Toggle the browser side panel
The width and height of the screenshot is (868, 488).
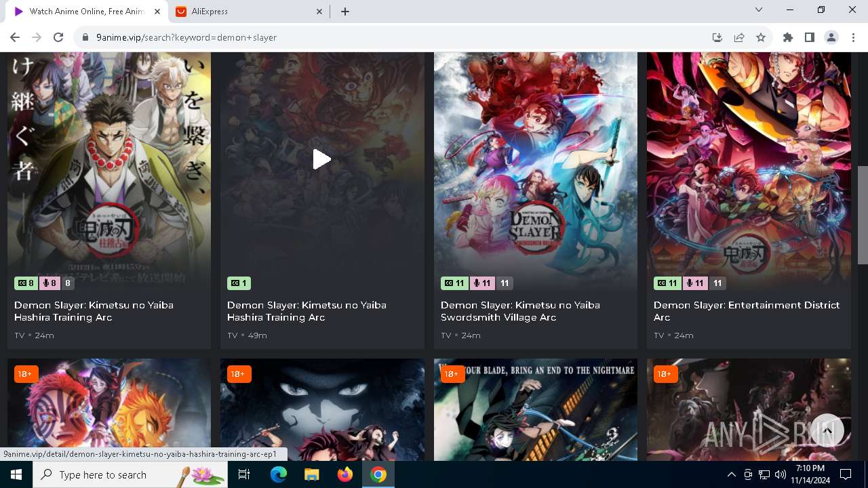pyautogui.click(x=810, y=37)
